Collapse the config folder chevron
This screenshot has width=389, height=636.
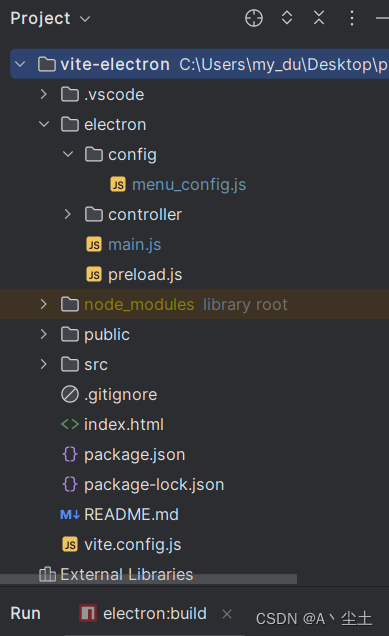click(x=68, y=154)
